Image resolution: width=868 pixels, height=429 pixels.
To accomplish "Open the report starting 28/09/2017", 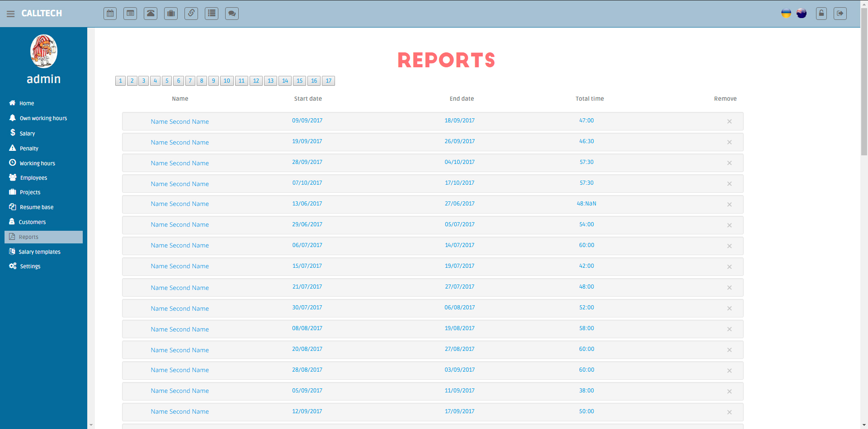I will tap(179, 163).
